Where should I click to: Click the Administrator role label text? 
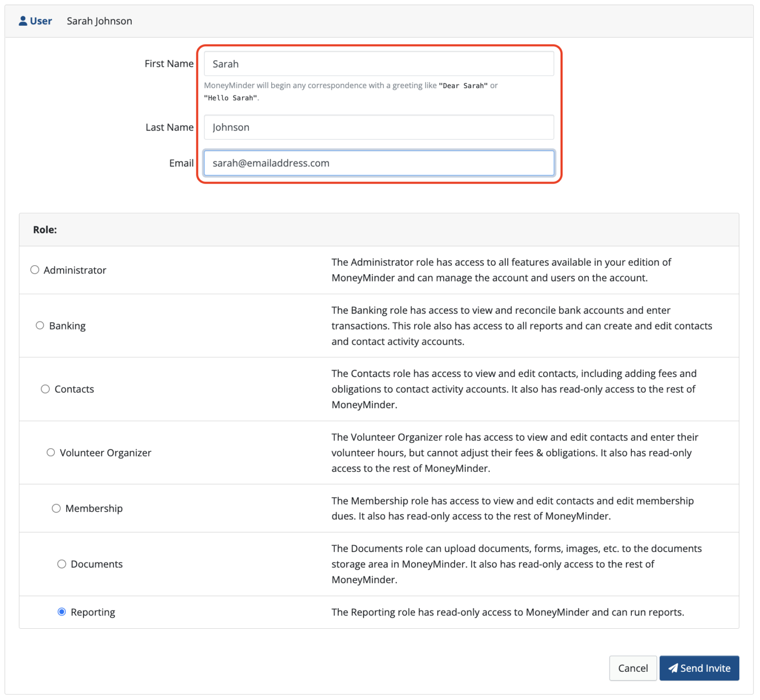point(75,270)
